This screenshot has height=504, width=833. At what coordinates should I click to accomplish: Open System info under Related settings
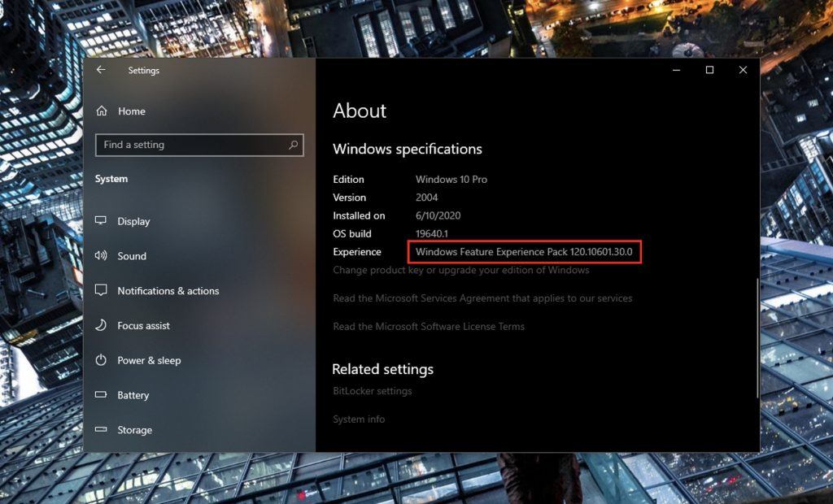tap(359, 419)
